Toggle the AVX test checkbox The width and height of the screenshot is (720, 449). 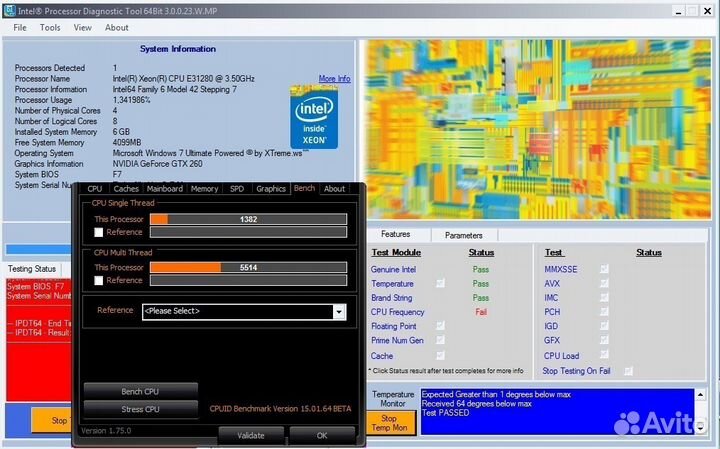(604, 283)
